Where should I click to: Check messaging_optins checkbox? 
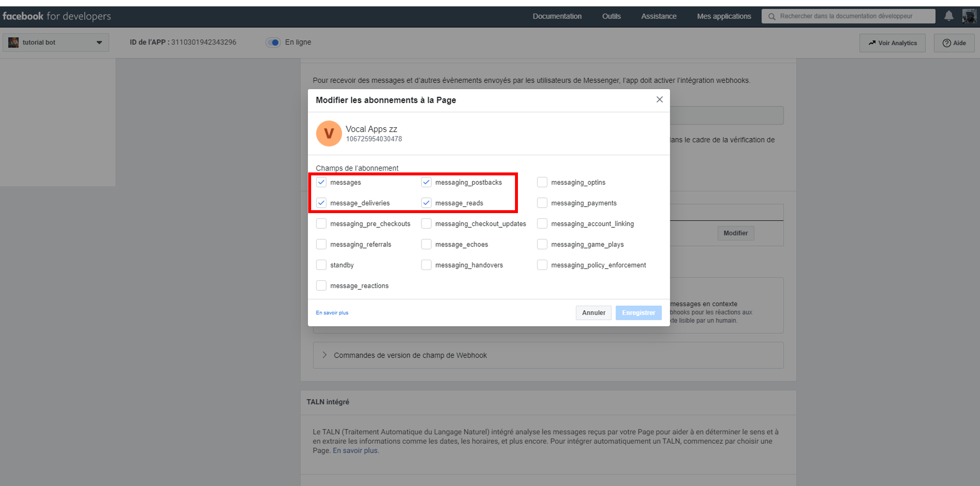click(542, 182)
